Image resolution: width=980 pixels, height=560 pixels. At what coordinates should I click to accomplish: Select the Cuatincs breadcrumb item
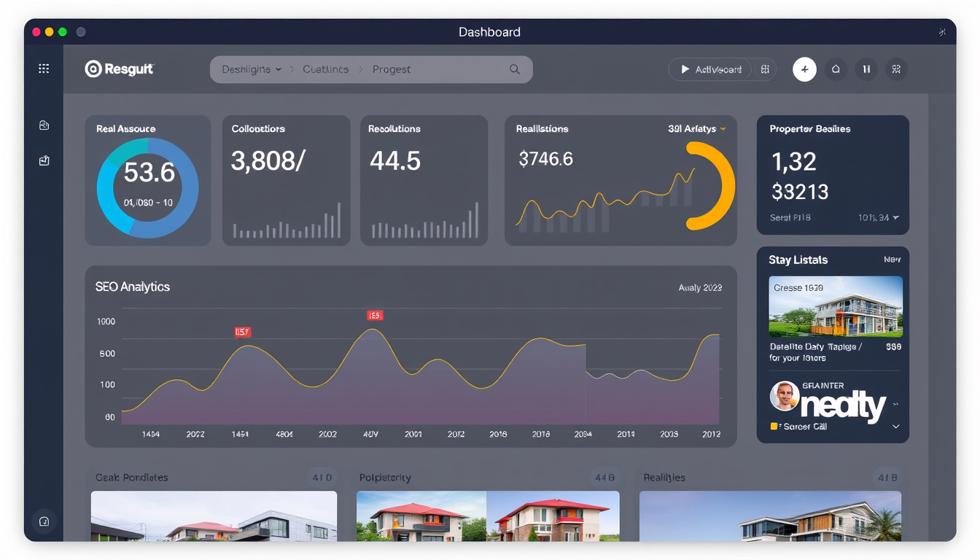[x=325, y=69]
